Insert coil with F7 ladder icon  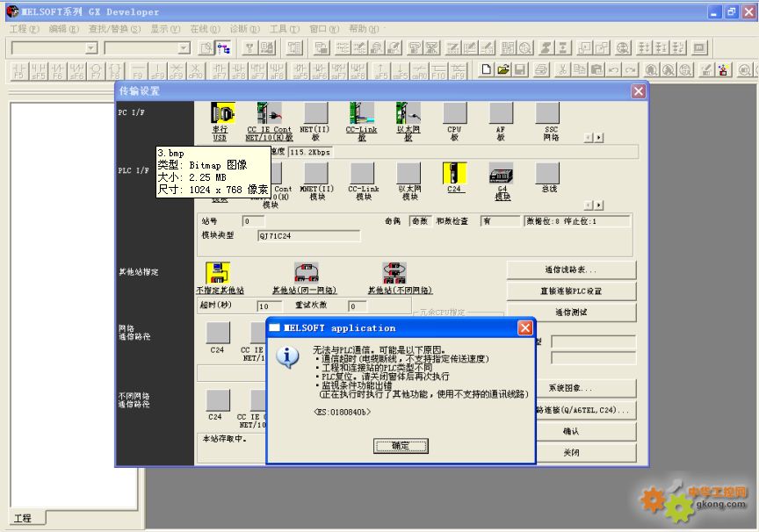point(97,71)
